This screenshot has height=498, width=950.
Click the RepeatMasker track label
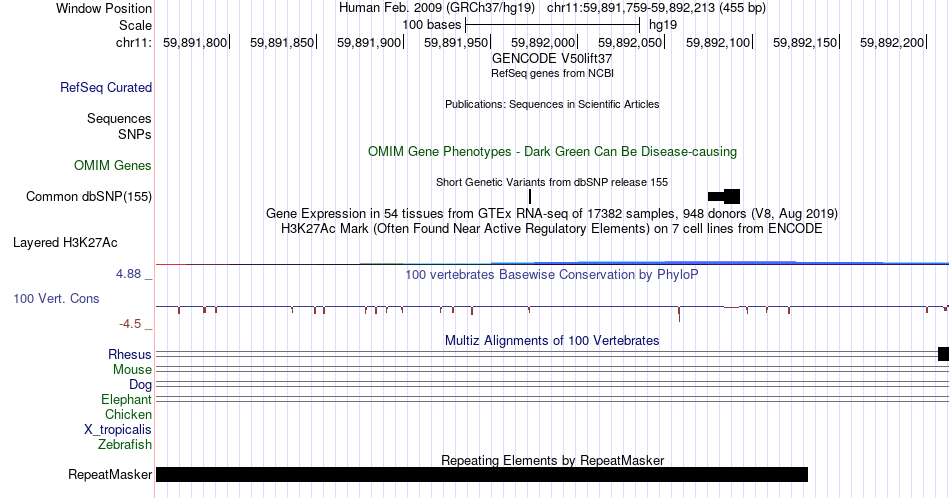[110, 474]
